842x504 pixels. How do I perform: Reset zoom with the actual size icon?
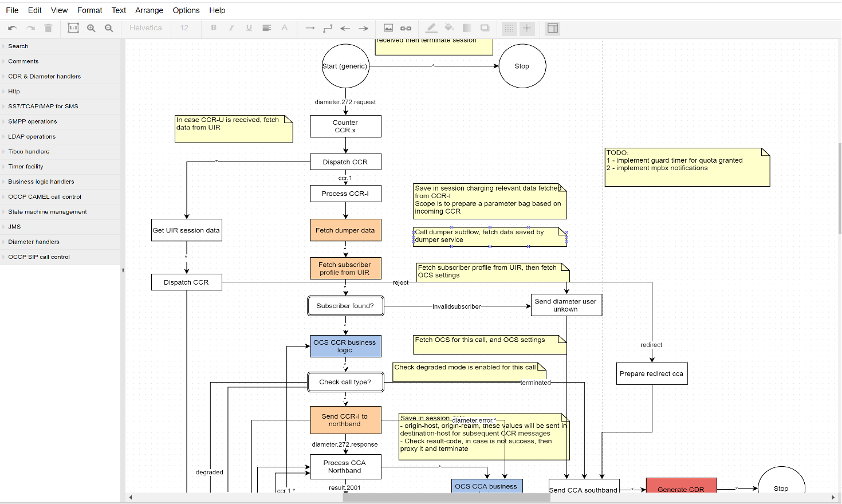click(x=73, y=28)
